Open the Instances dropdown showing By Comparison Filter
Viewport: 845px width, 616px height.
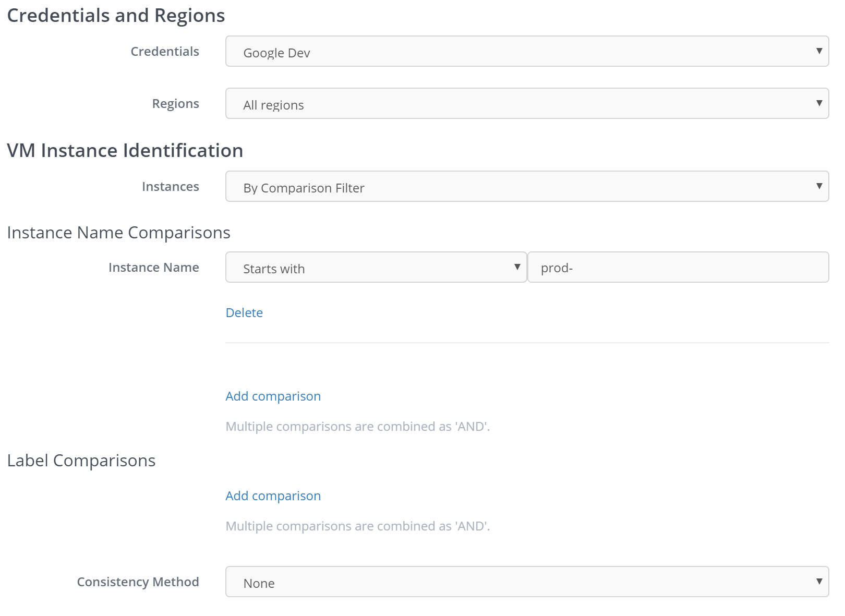coord(527,187)
